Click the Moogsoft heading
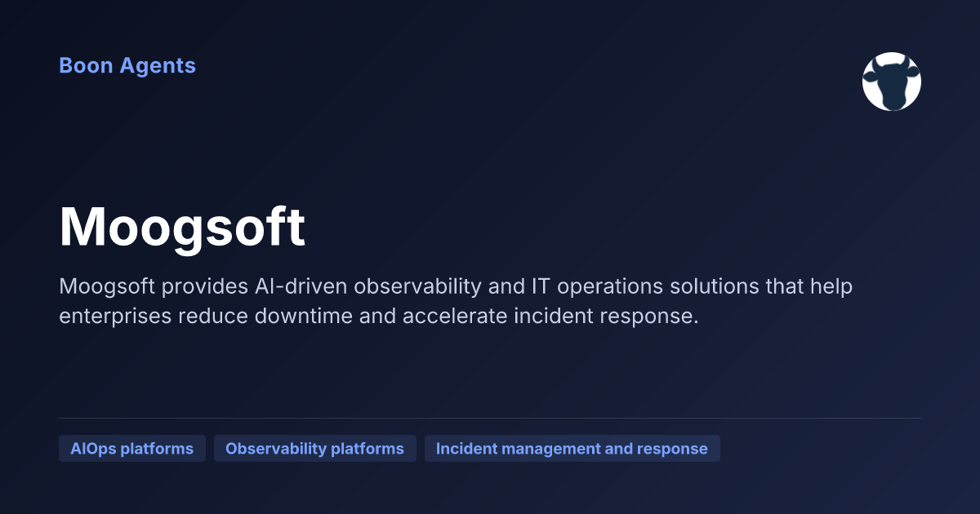980x514 pixels. [182, 228]
